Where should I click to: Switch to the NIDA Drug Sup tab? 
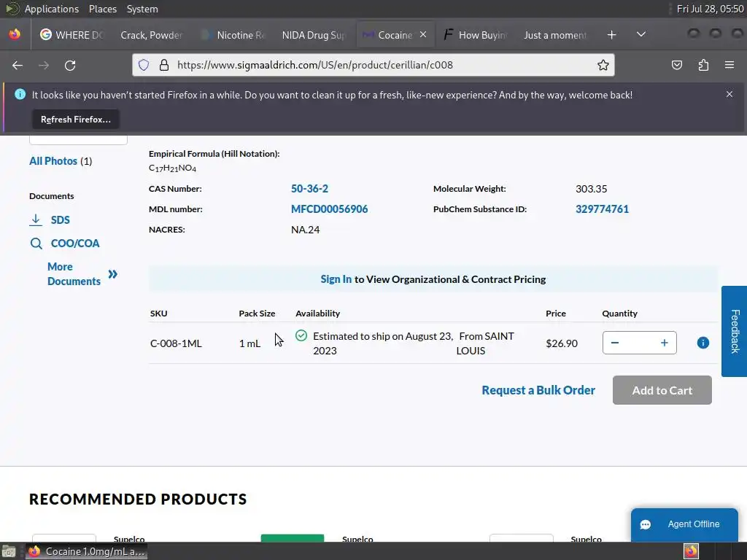click(314, 35)
